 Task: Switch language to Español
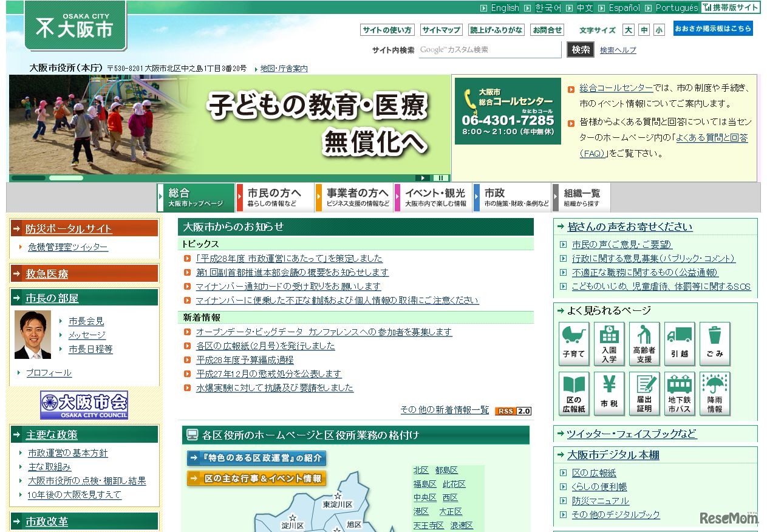point(624,8)
